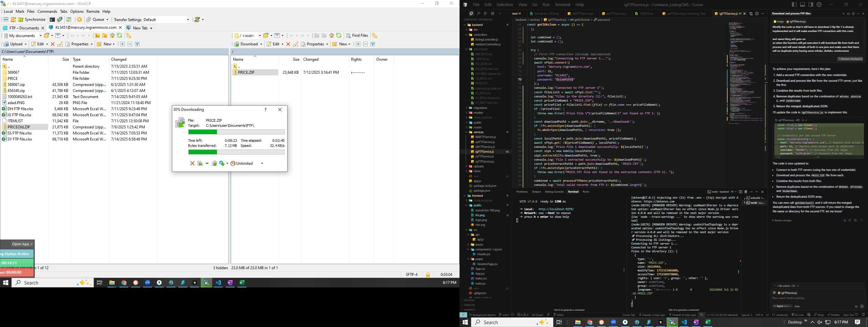Click remote panel filter selection icon

(373, 44)
